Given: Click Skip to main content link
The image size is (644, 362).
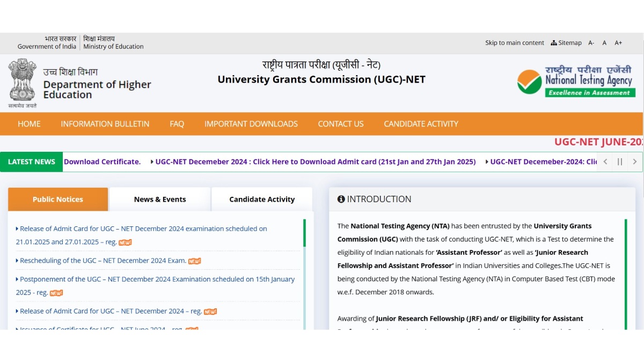Looking at the screenshot, I should tap(514, 43).
